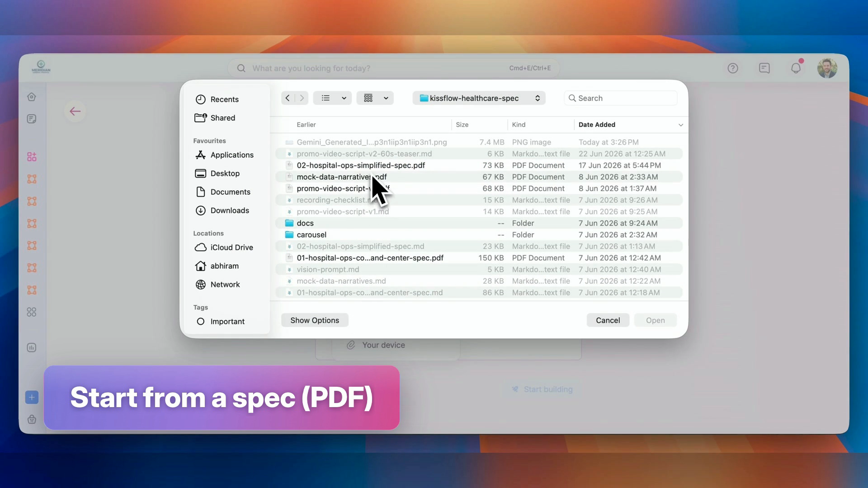This screenshot has width=868, height=488.
Task: Toggle Date Added sort direction chevron
Action: pyautogui.click(x=680, y=125)
